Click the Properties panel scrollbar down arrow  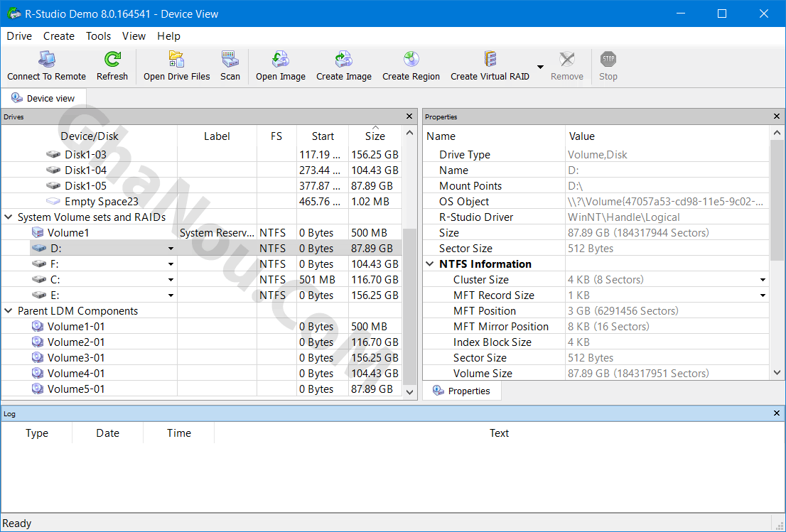click(777, 373)
